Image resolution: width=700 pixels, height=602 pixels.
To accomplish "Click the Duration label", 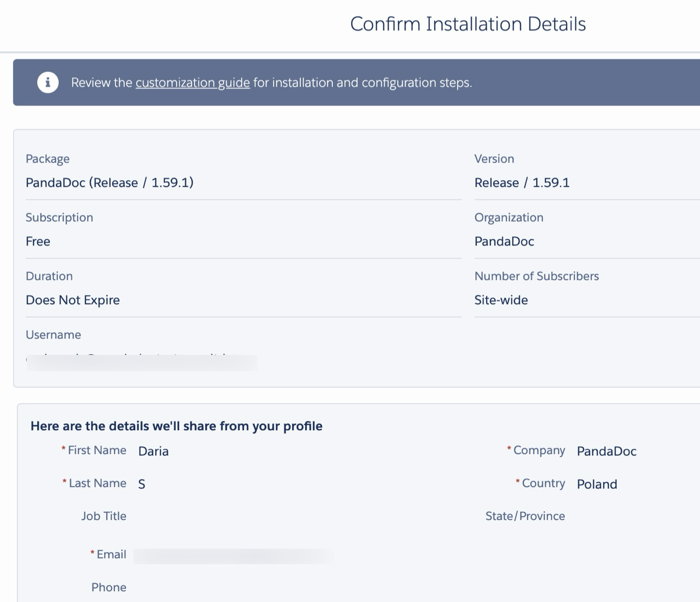I will point(49,276).
